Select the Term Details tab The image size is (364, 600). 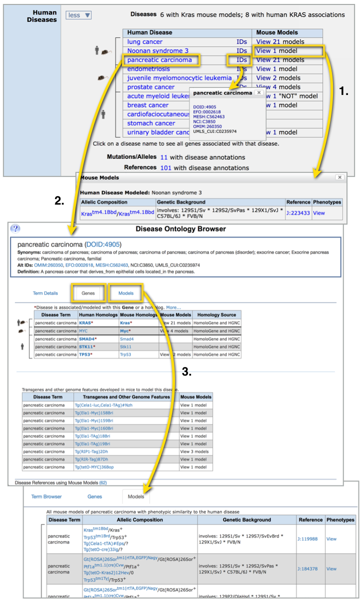(x=45, y=293)
